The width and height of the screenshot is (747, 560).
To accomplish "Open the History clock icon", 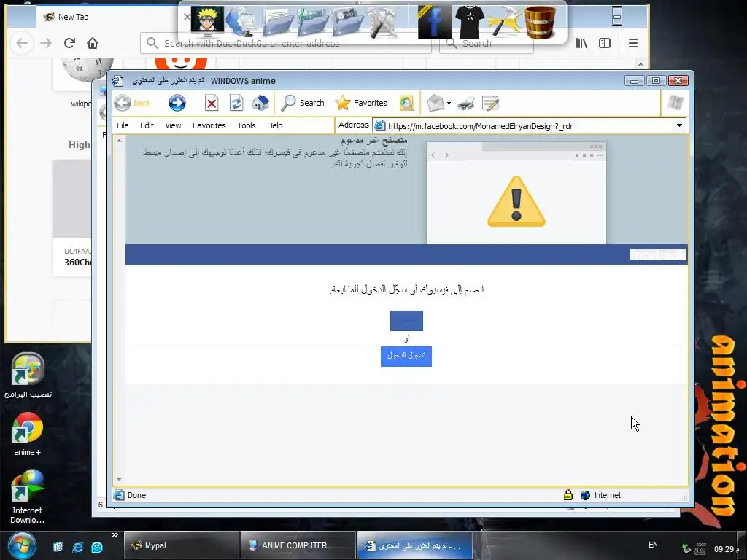I will pos(406,103).
